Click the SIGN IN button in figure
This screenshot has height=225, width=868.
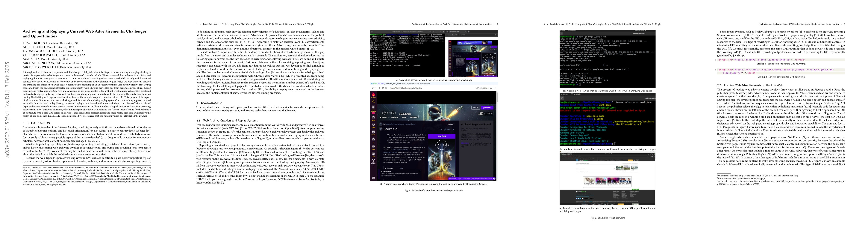[x=476, y=108]
